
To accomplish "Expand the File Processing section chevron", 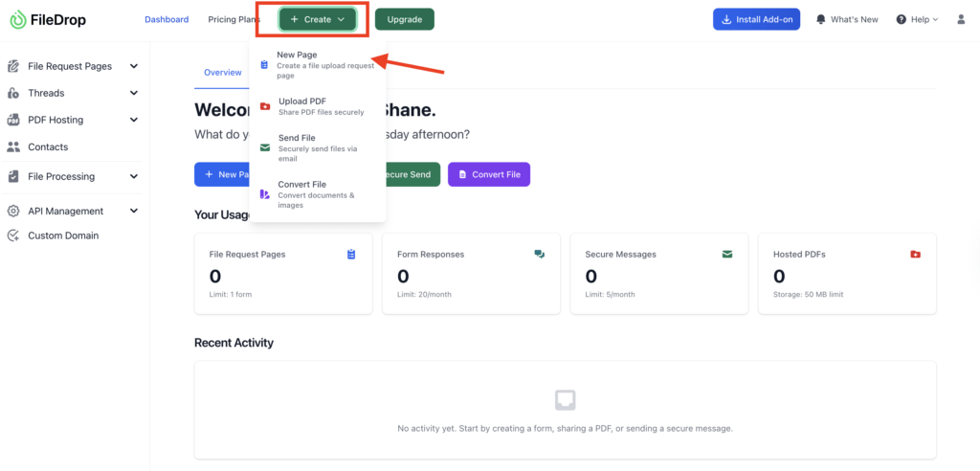I will [x=134, y=176].
